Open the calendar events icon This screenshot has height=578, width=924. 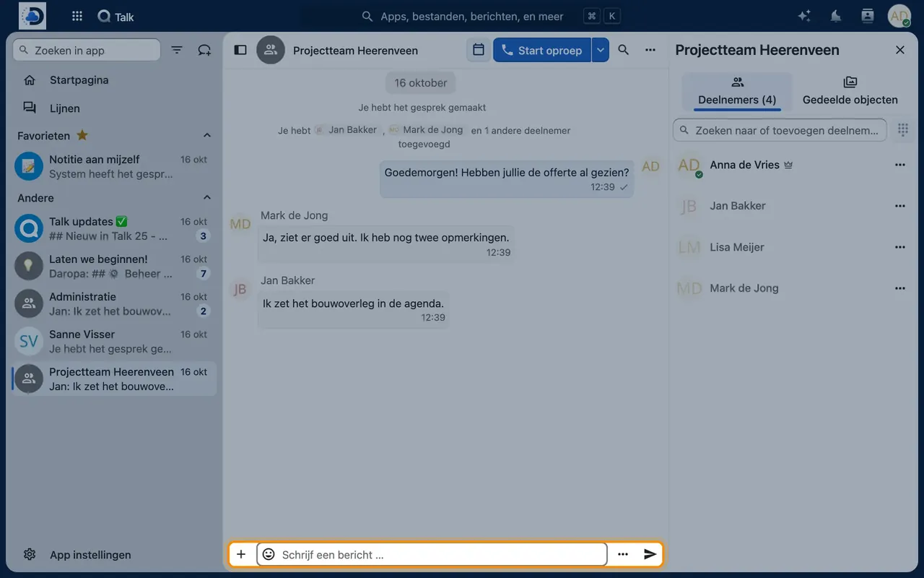coord(479,50)
